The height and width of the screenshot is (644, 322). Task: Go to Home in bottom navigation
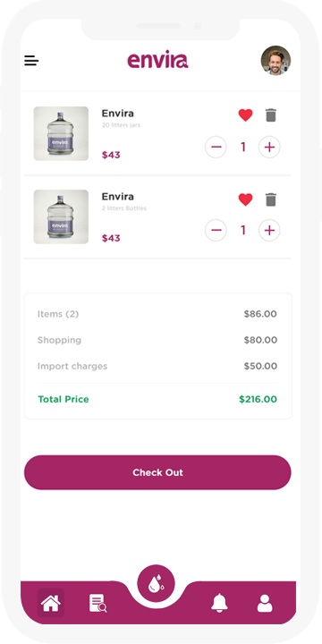point(50,603)
